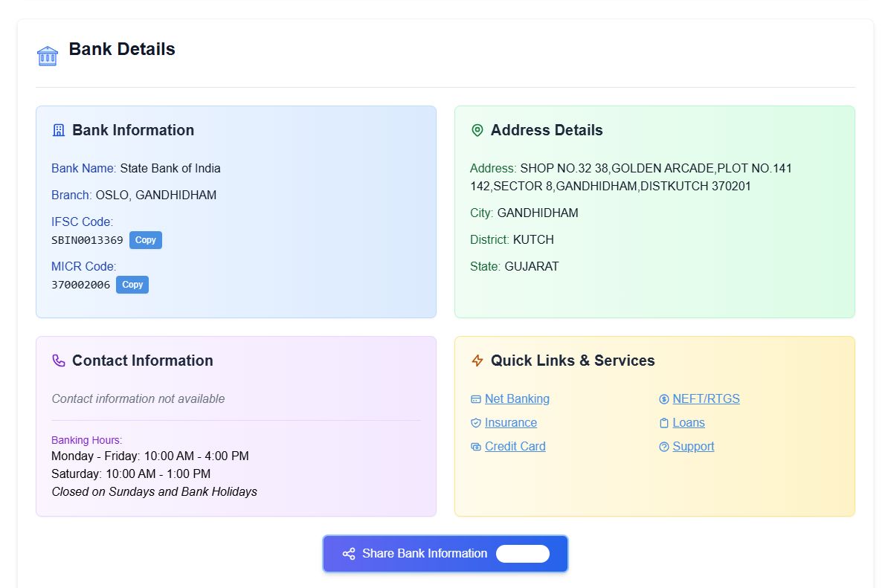Viewport: 891px width, 588px height.
Task: Copy the IFSC code SBIN0013369
Action: coord(146,240)
